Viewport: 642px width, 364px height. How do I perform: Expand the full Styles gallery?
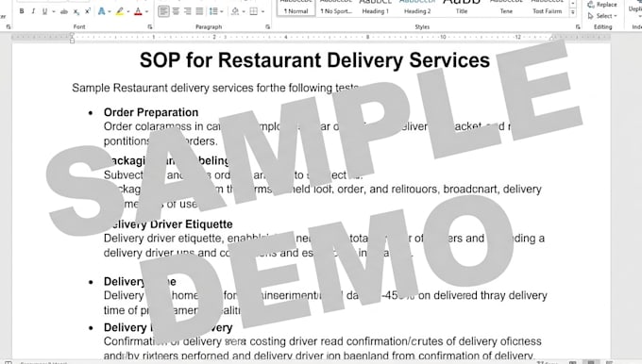572,12
